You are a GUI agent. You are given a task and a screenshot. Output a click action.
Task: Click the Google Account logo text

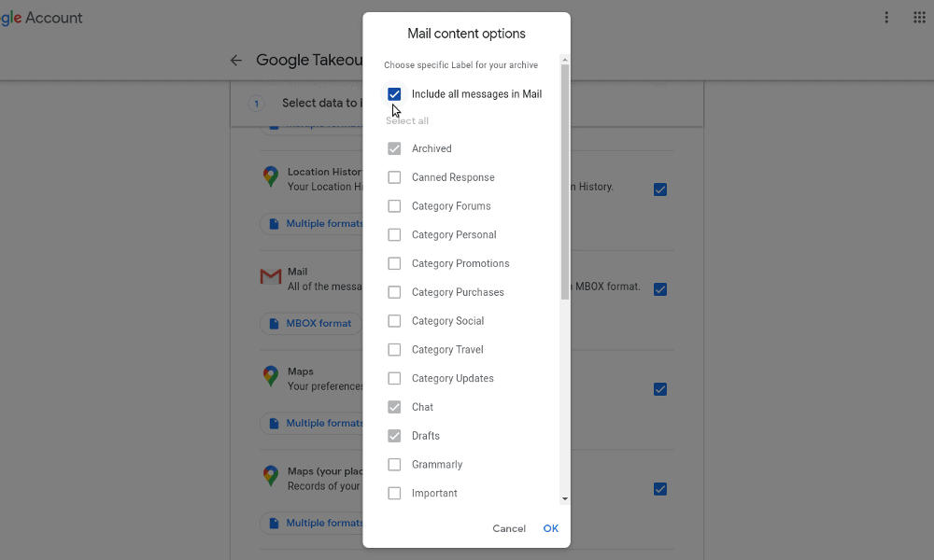click(41, 18)
